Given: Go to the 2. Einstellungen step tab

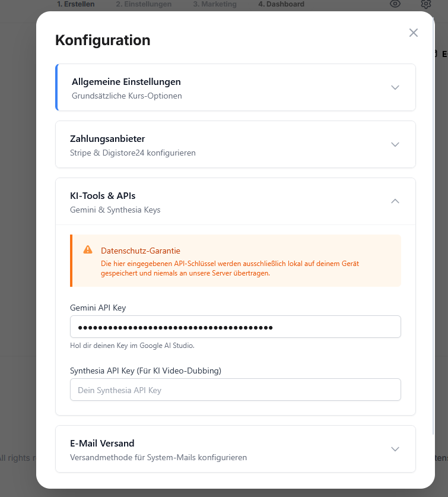Looking at the screenshot, I should 144,4.
